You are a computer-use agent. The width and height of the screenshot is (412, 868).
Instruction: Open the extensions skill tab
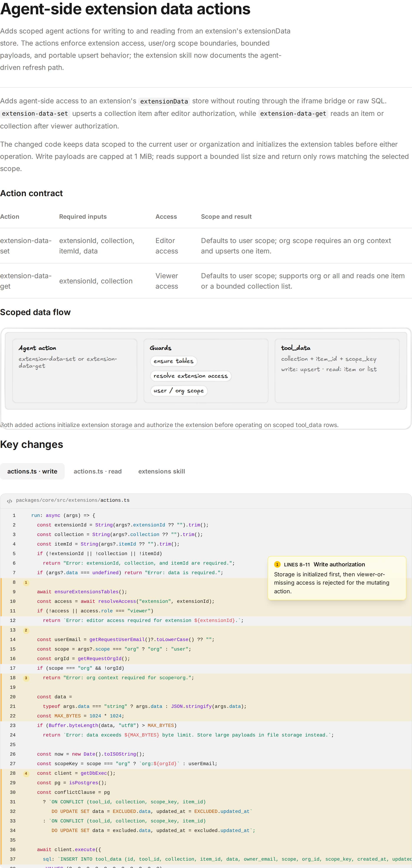pos(162,471)
